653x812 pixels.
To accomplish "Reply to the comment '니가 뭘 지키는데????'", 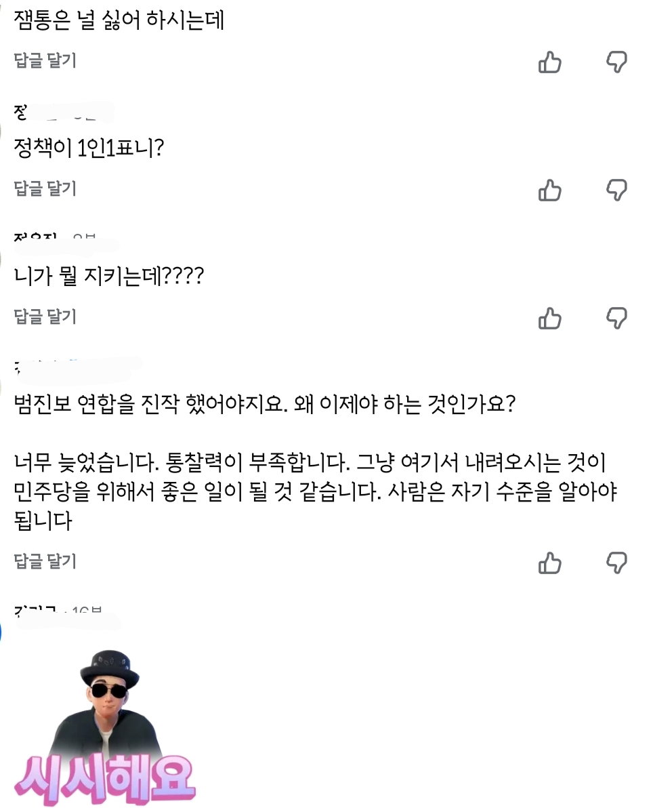I will (x=45, y=317).
